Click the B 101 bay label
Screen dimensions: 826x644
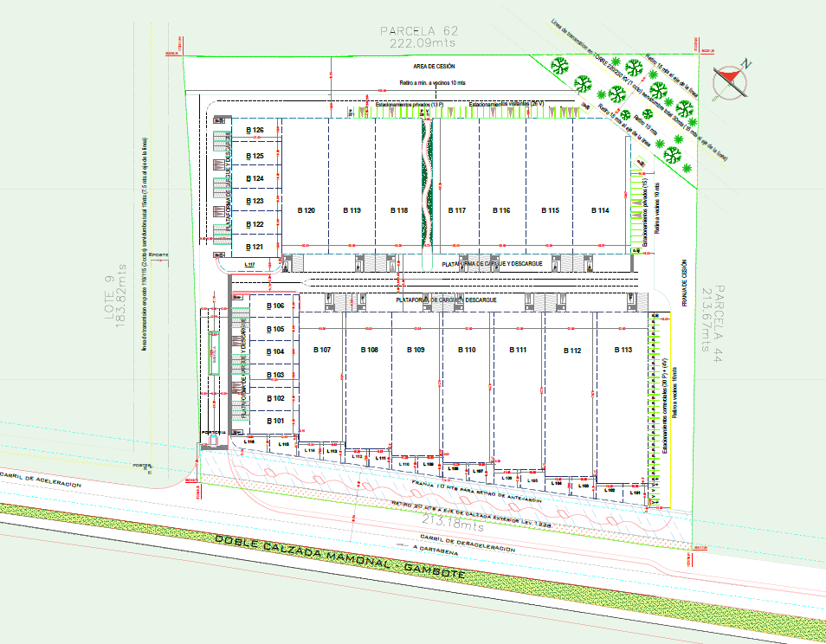(x=275, y=421)
